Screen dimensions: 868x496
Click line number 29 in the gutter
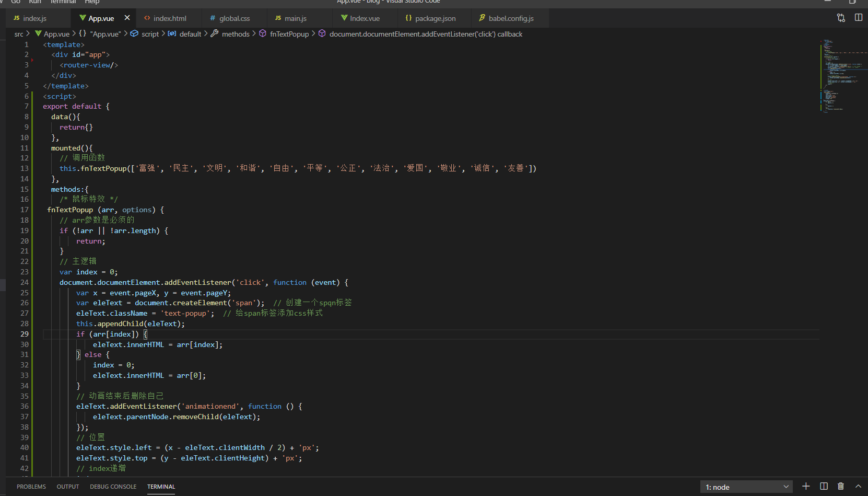tap(25, 334)
